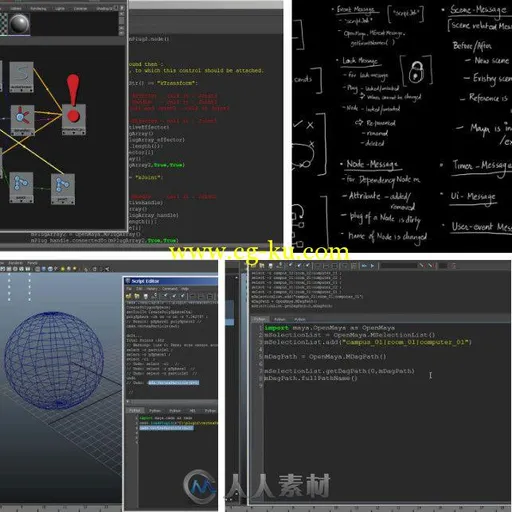This screenshot has height=512, width=512.
Task: Select the blue wireframe sphere in the viewport
Action: point(54,361)
